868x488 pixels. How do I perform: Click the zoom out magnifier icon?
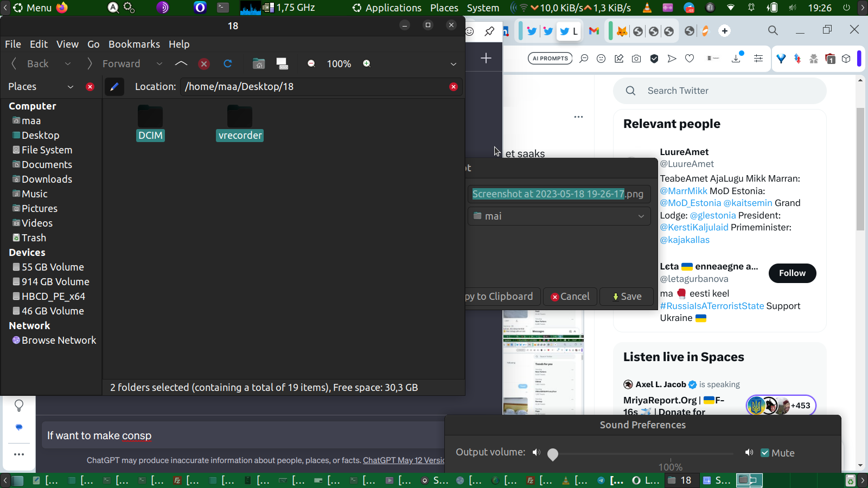311,64
